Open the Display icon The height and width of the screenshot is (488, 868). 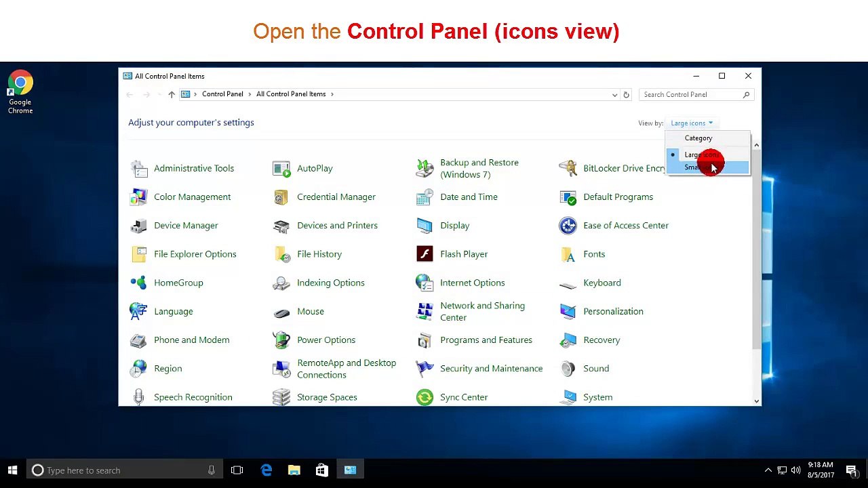425,225
